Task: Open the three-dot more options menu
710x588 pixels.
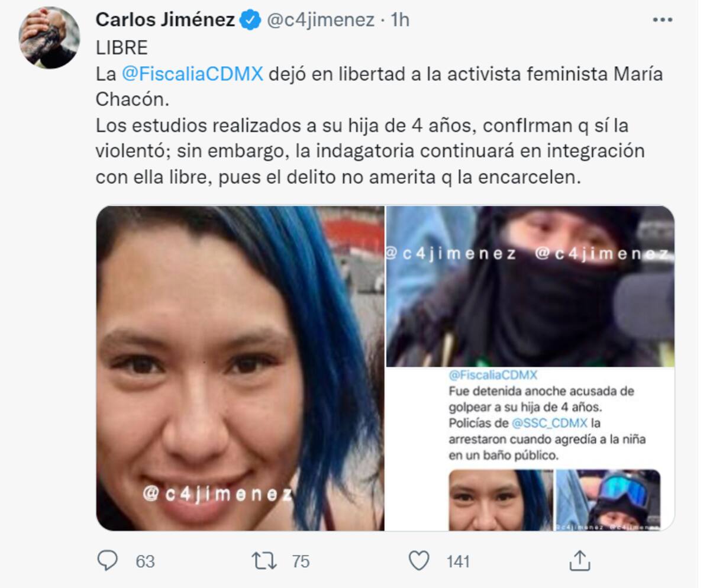Action: [x=662, y=20]
